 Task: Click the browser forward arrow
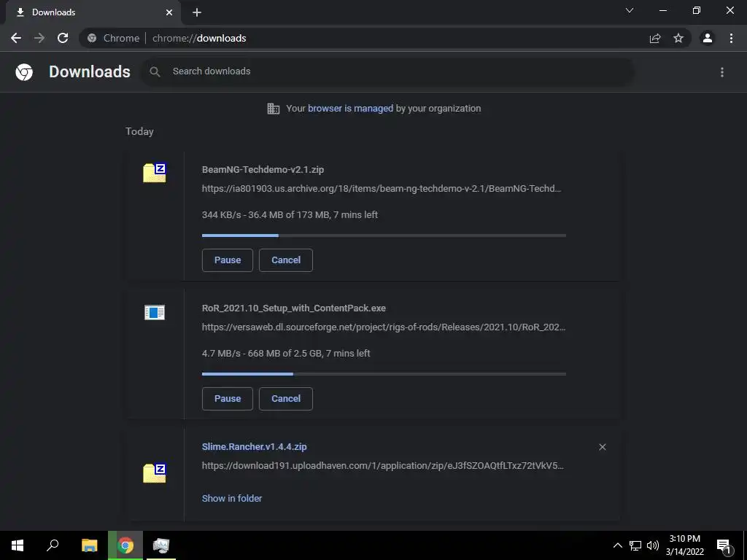coord(39,38)
